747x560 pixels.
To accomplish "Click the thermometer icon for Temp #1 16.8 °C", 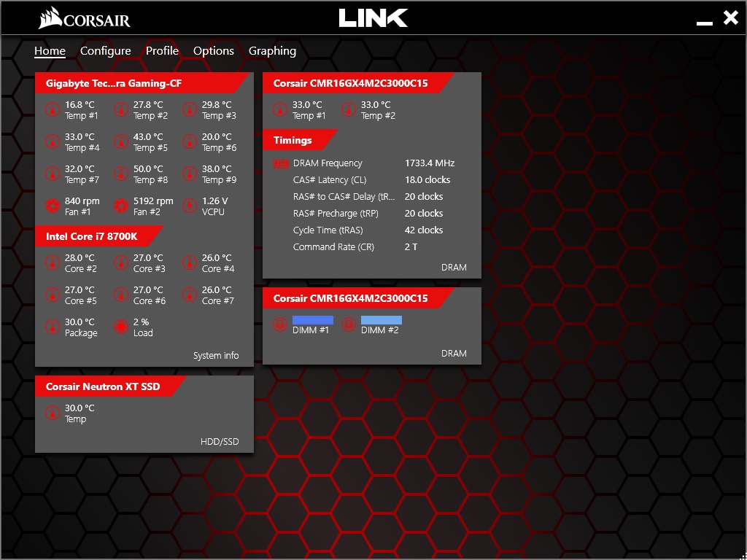I will tap(53, 110).
